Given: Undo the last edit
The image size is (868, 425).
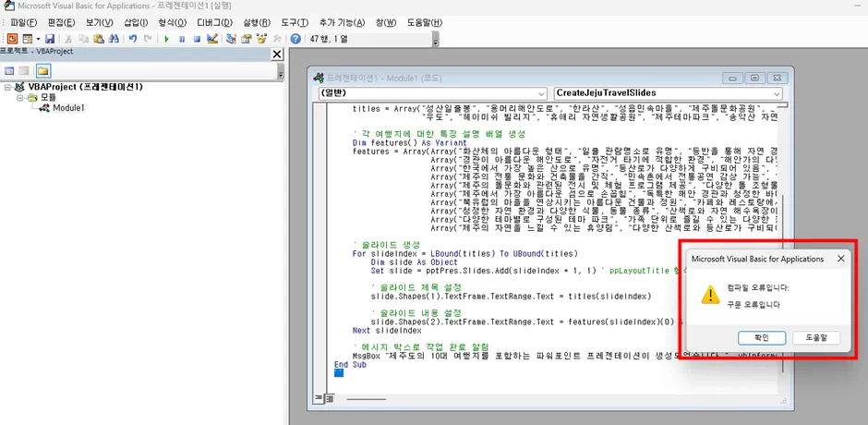Looking at the screenshot, I should click(x=133, y=39).
